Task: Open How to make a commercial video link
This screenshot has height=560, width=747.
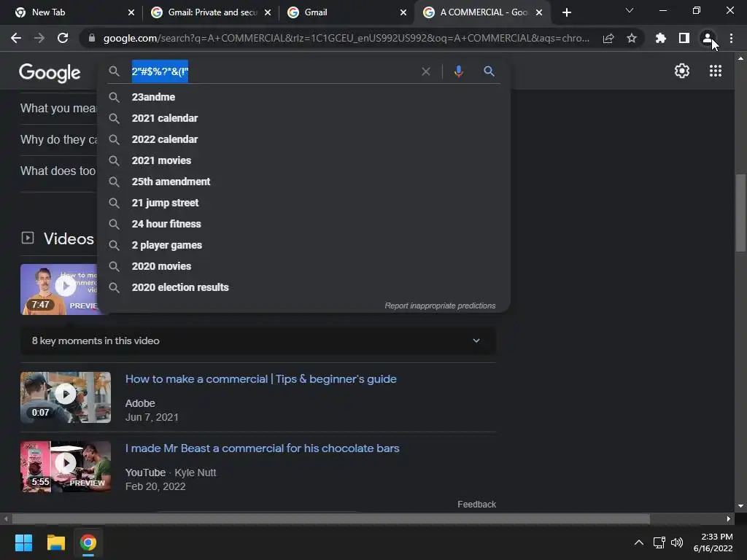Action: (x=260, y=379)
